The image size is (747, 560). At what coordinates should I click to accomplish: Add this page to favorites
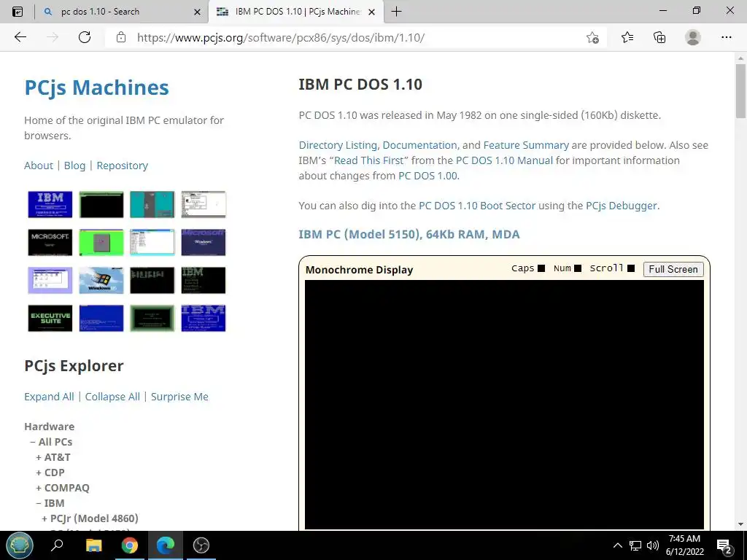pyautogui.click(x=592, y=38)
